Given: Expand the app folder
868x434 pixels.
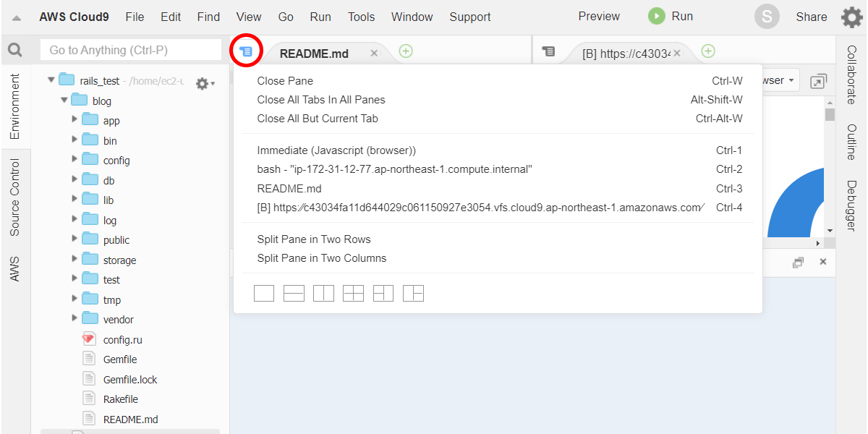Looking at the screenshot, I should (75, 119).
